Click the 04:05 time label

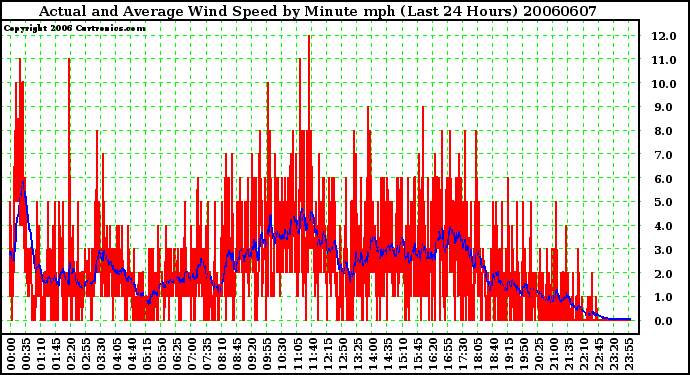coord(117,354)
